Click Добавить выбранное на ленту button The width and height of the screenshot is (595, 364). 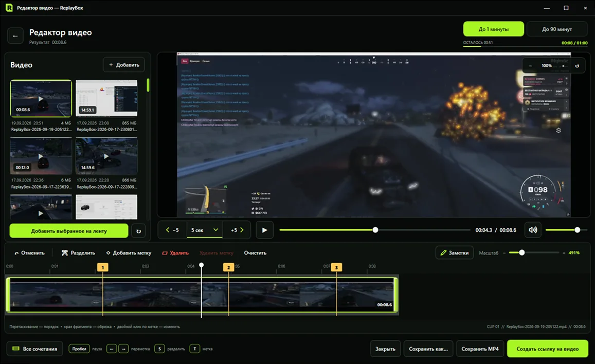click(x=69, y=231)
